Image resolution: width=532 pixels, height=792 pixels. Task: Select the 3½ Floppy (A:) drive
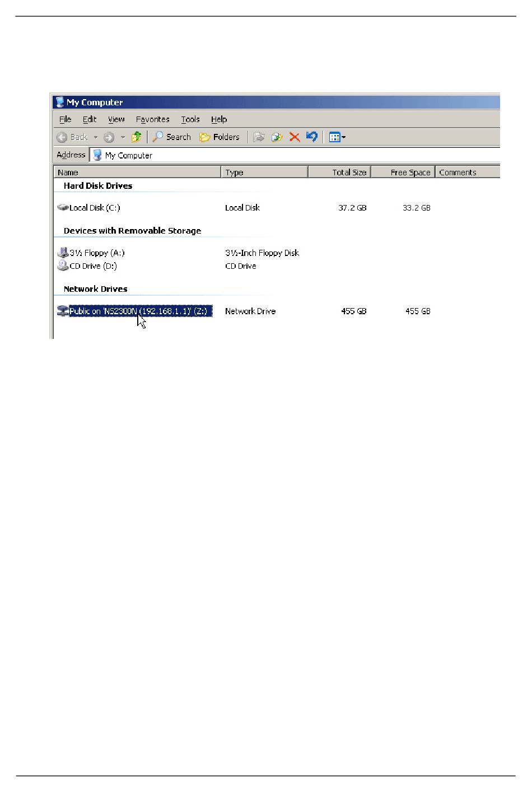pos(91,253)
